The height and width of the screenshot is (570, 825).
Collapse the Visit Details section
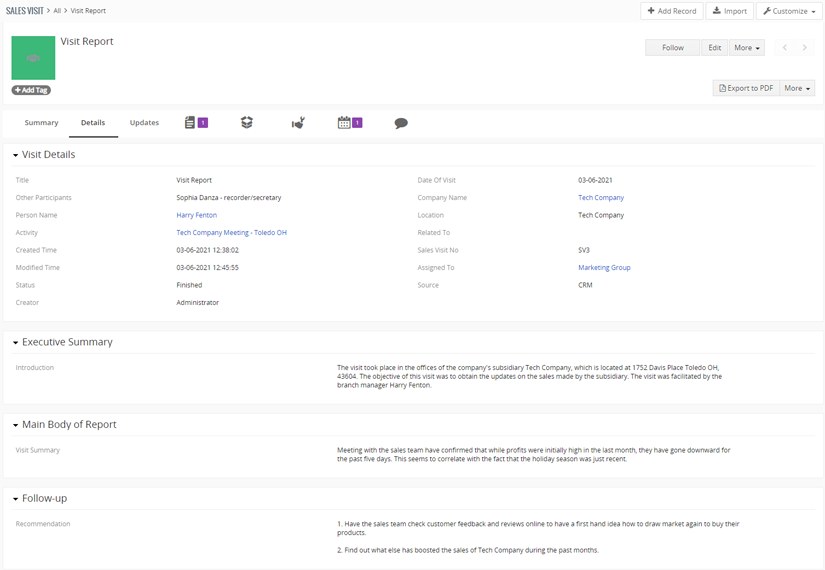16,155
